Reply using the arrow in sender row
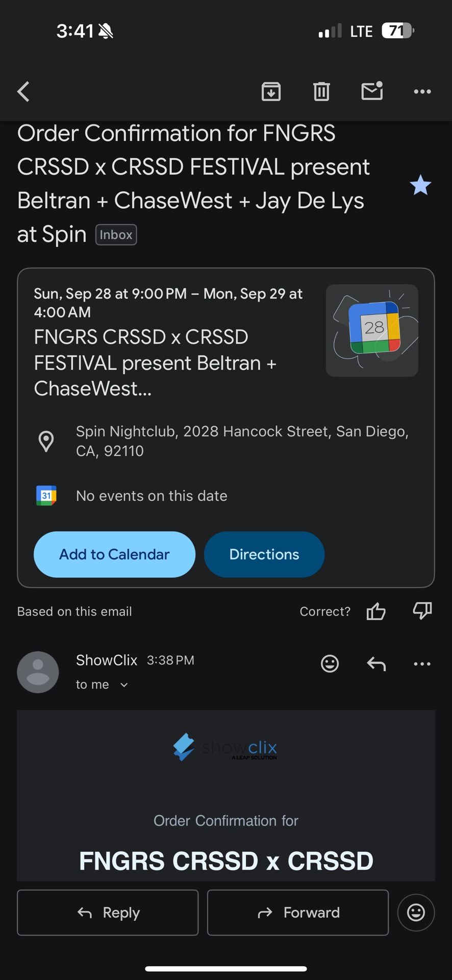Viewport: 452px width, 980px height. point(376,664)
